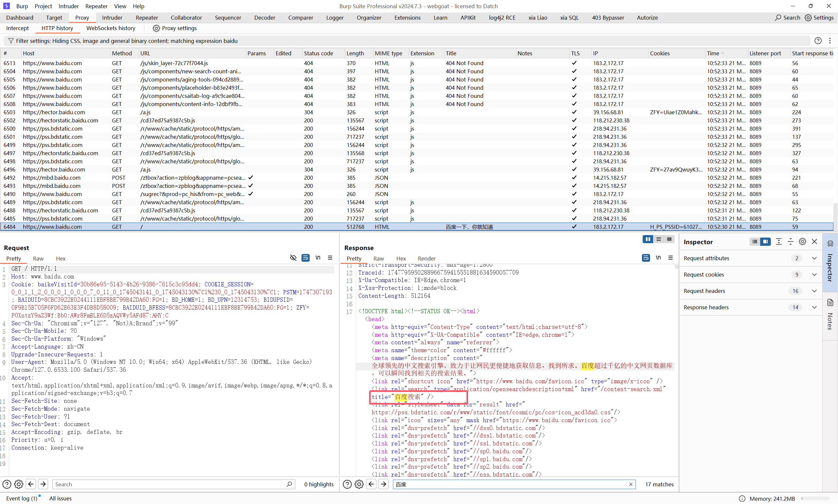Select history row 6490 sugrec request
Image resolution: width=838 pixels, height=504 pixels.
[417, 194]
